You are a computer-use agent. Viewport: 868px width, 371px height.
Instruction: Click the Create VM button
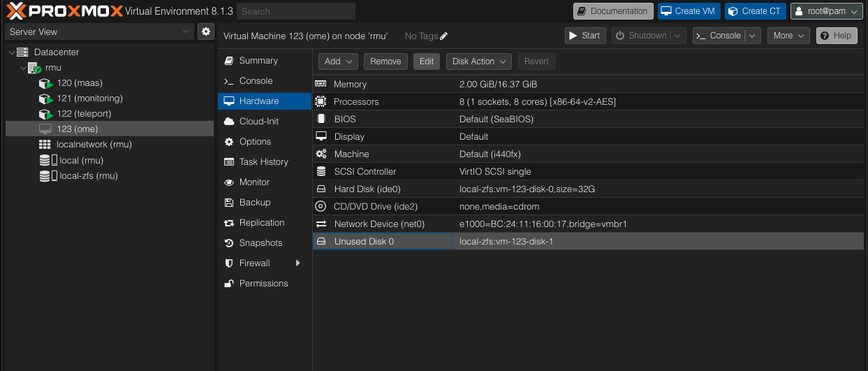pos(689,11)
